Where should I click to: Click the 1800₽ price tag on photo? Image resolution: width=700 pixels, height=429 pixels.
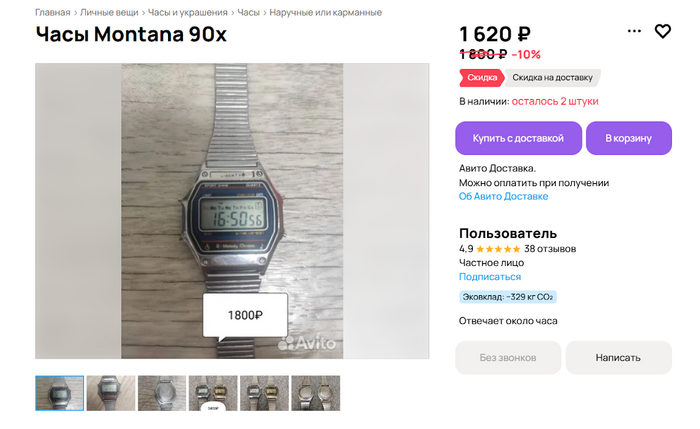(x=245, y=315)
